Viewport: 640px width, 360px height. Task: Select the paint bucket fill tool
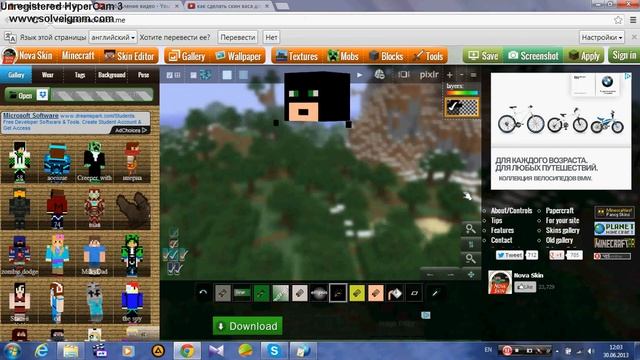point(395,293)
